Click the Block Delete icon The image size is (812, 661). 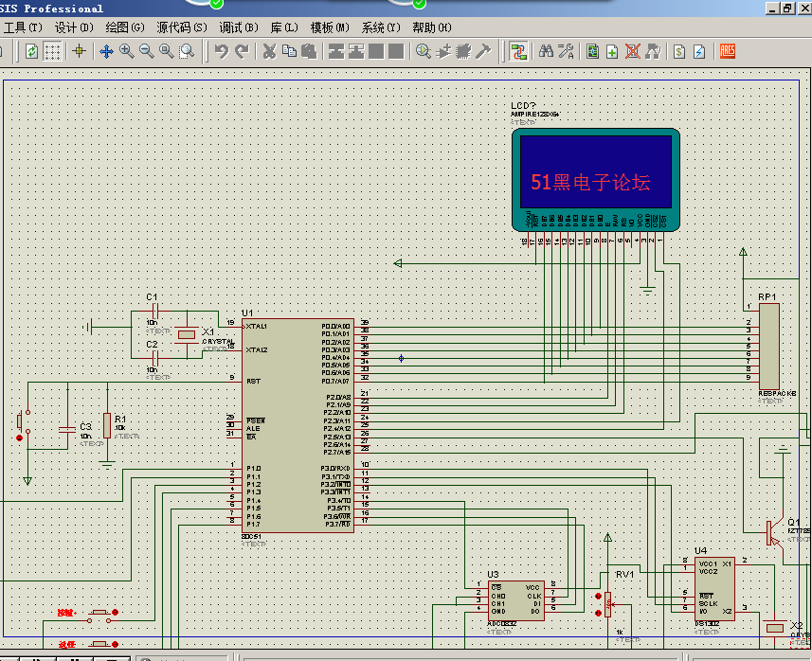(396, 51)
